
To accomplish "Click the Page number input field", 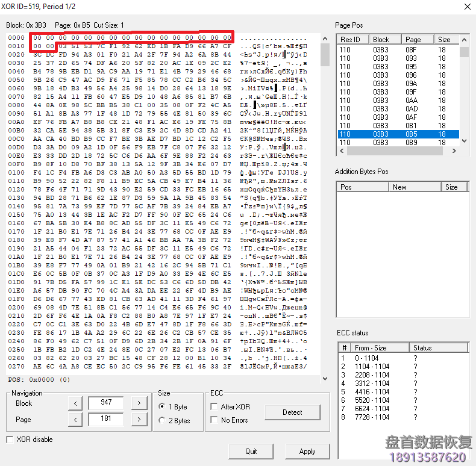I will [x=106, y=419].
